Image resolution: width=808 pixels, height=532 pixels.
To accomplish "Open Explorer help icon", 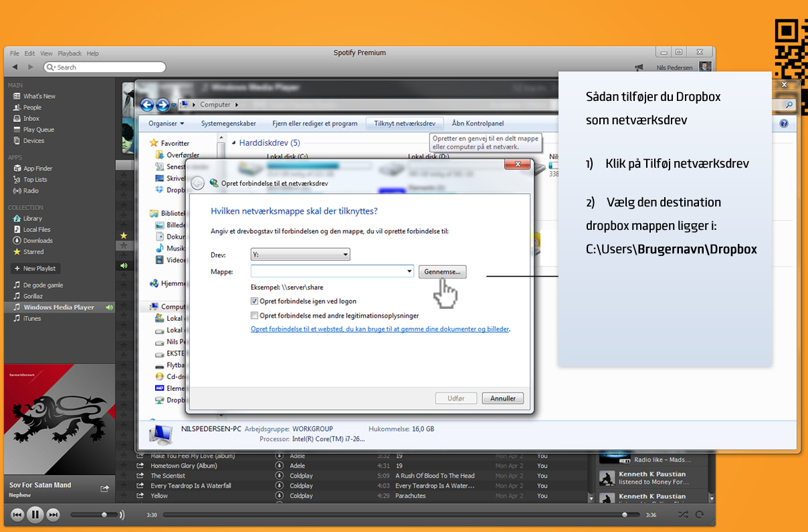I will pyautogui.click(x=784, y=124).
